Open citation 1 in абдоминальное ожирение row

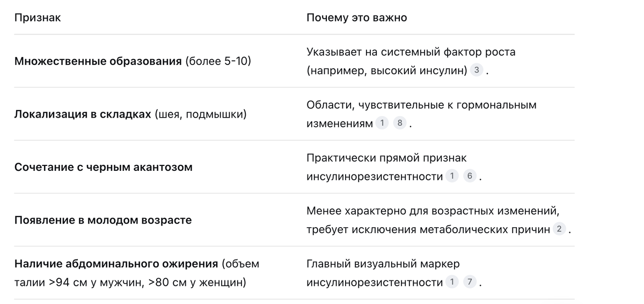(452, 282)
